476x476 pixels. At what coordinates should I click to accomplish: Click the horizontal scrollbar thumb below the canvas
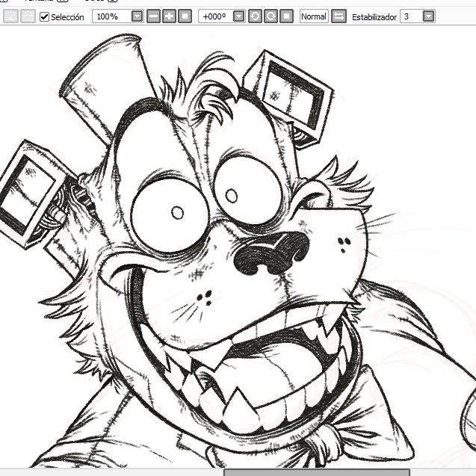click(317, 473)
